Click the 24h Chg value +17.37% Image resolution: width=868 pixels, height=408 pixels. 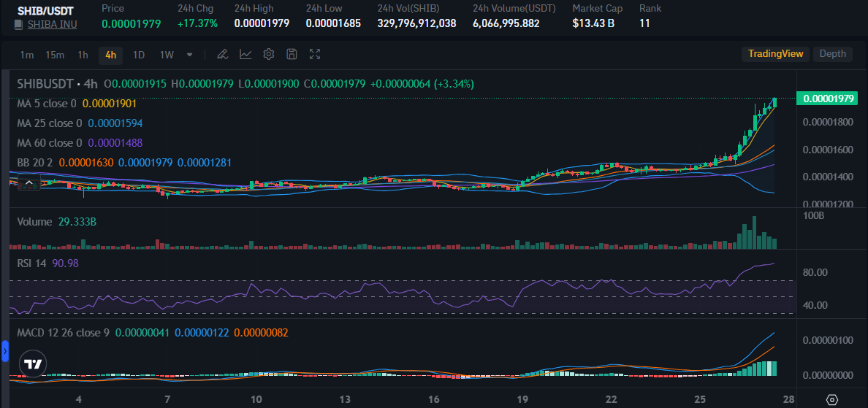point(197,24)
